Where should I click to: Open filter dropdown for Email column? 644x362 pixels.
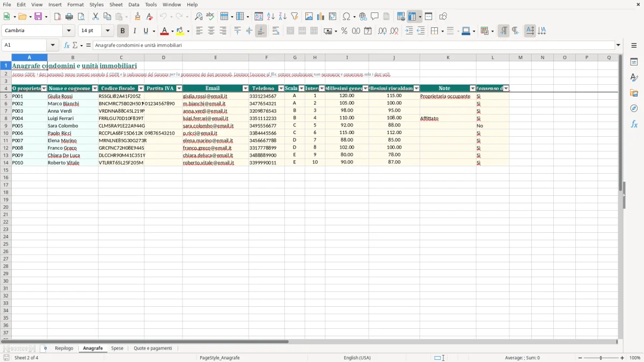point(246,88)
